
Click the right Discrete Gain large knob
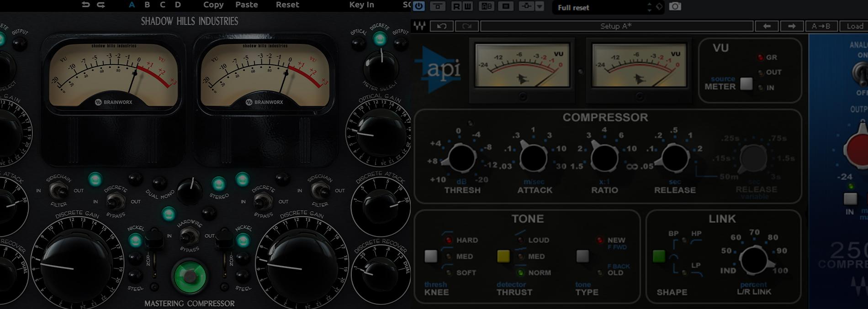coord(302,265)
